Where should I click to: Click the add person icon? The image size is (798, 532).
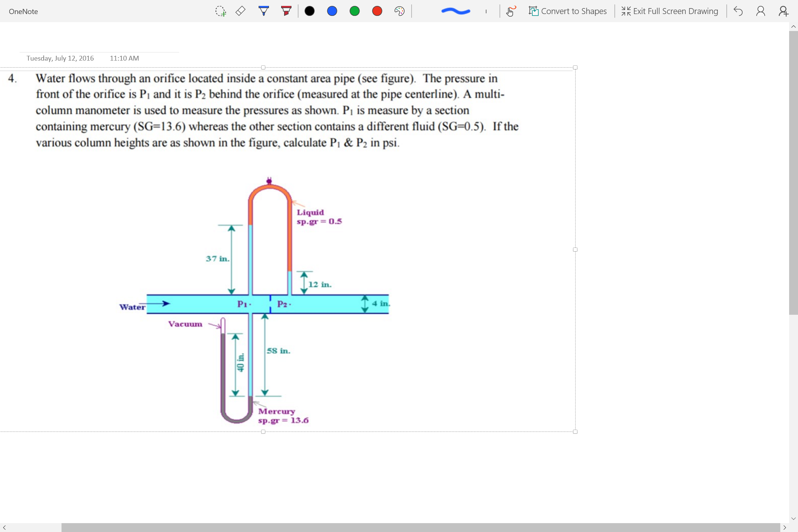point(783,11)
